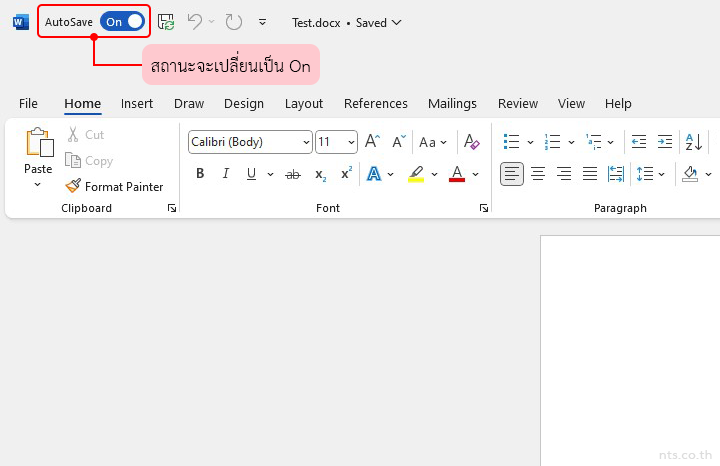The height and width of the screenshot is (466, 720).
Task: Click the Copy button
Action: tap(89, 160)
